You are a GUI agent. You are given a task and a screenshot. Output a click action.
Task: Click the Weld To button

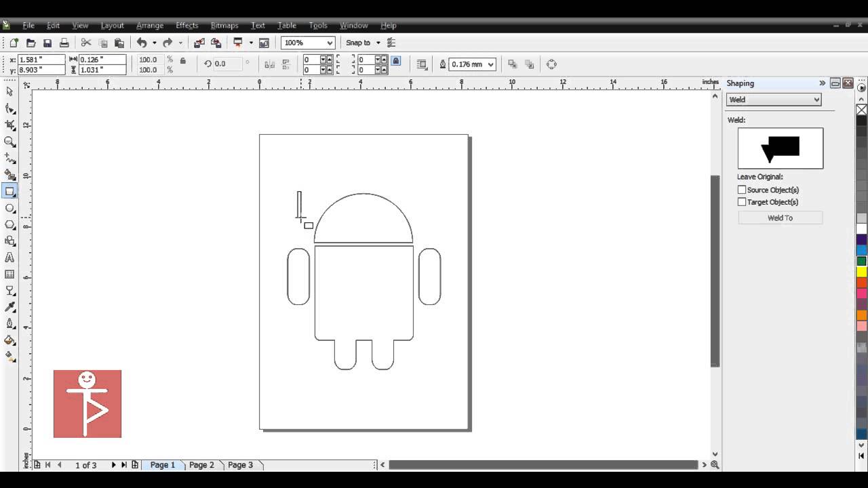tap(780, 218)
